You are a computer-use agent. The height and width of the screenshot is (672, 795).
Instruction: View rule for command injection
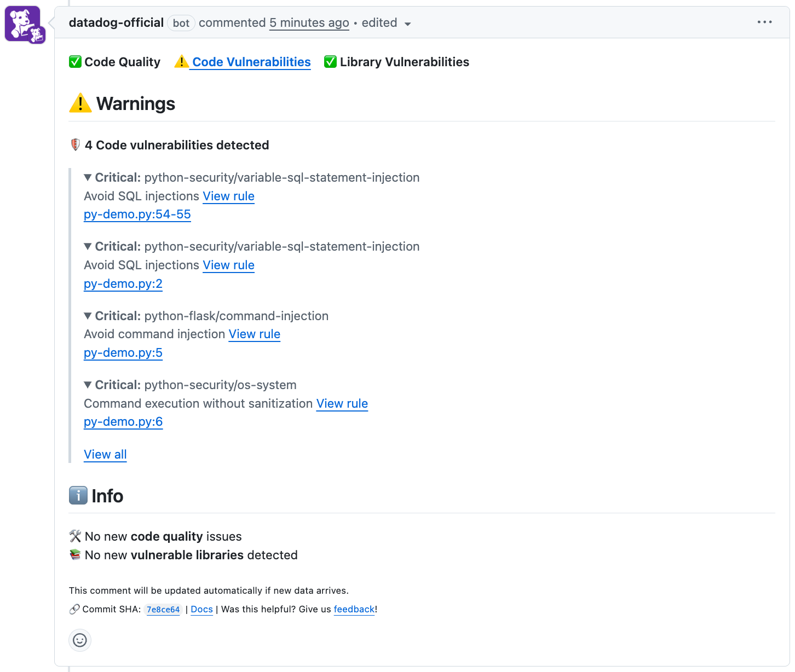point(254,334)
